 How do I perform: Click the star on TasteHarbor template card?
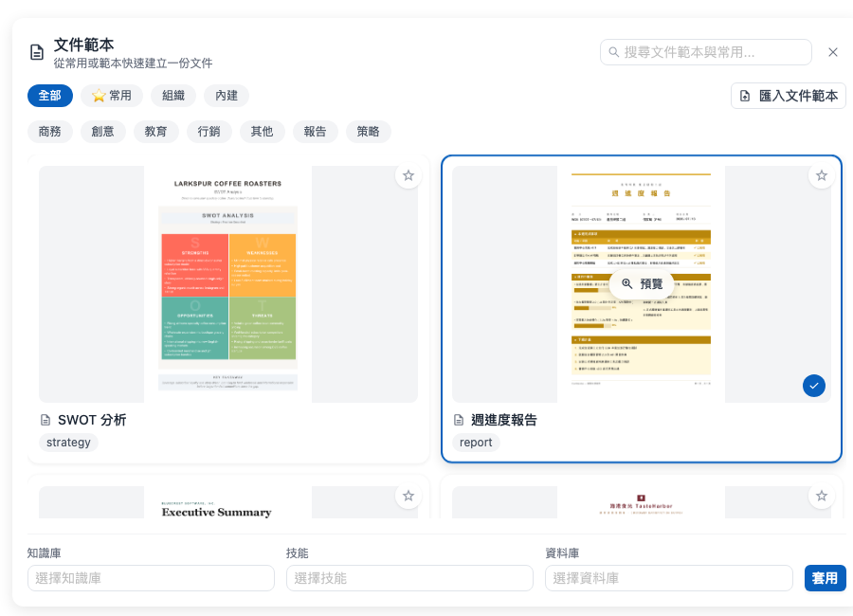coord(822,496)
